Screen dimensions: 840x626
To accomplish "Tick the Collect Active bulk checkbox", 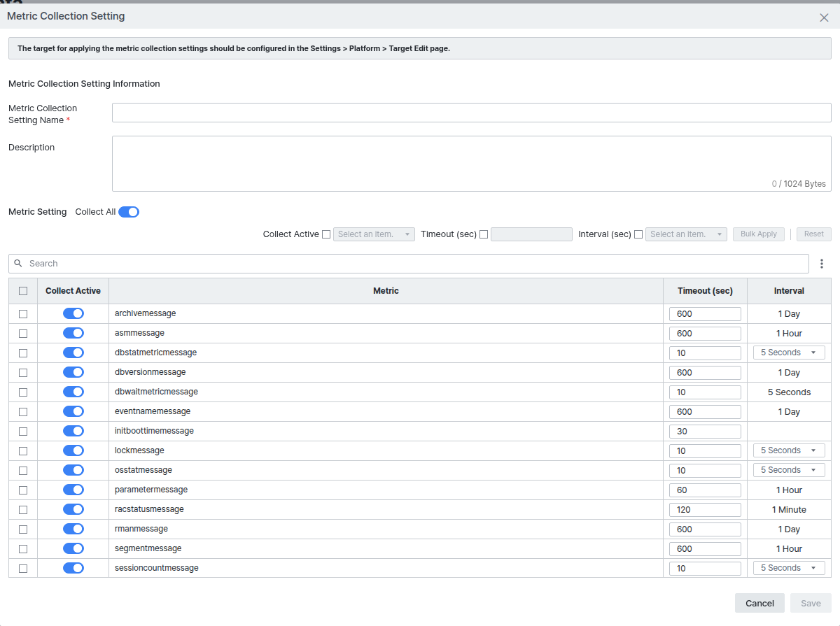I will coord(326,234).
